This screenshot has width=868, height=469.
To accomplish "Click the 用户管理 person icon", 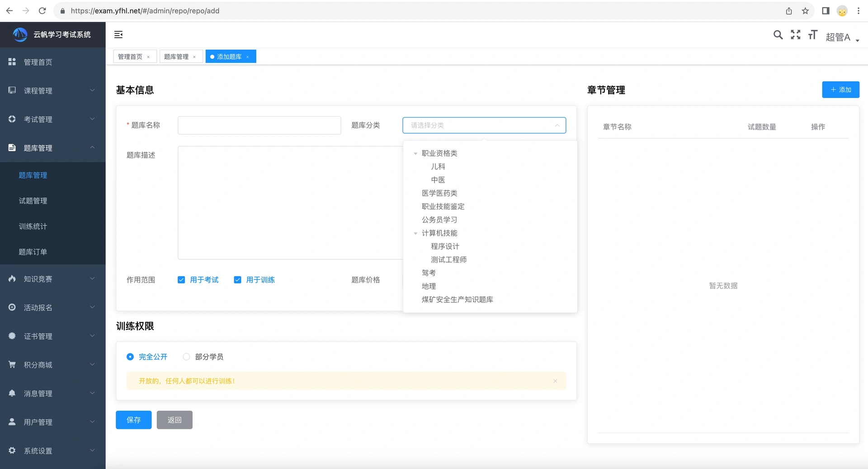I will coord(12,422).
